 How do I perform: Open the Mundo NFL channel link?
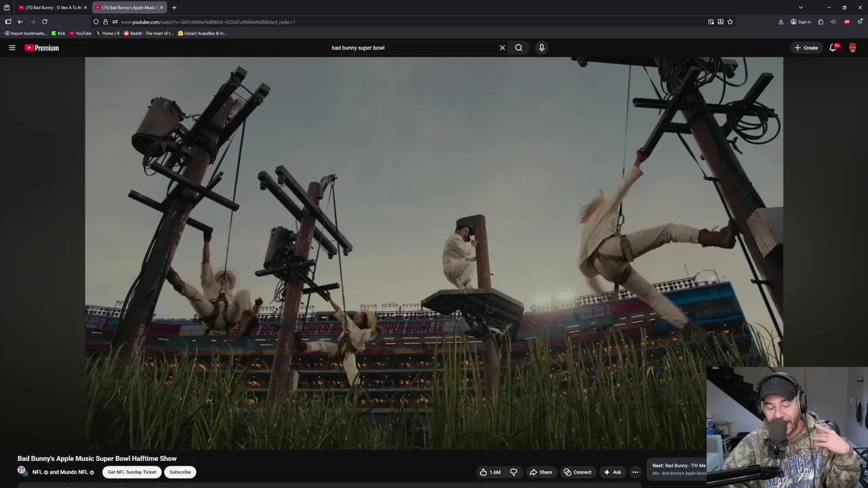tap(73, 472)
